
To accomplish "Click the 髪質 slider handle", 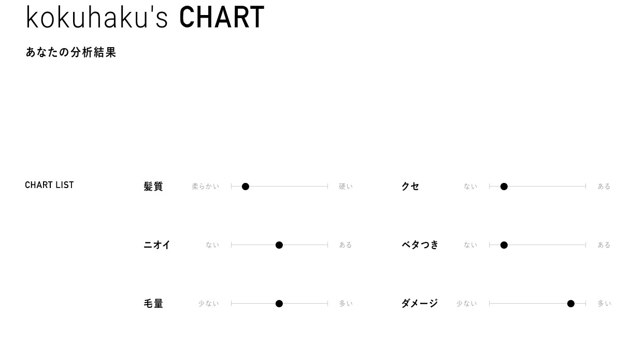I will 246,187.
